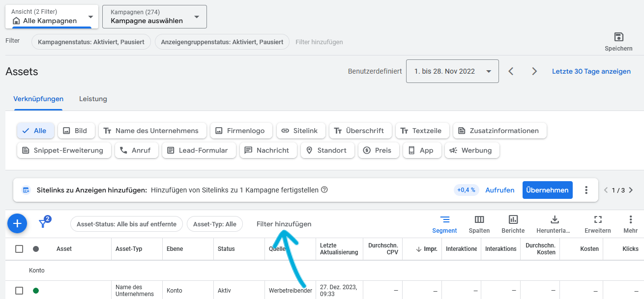Select the Standort asset chip
Screen dimensions: 644x299
(x=327, y=150)
